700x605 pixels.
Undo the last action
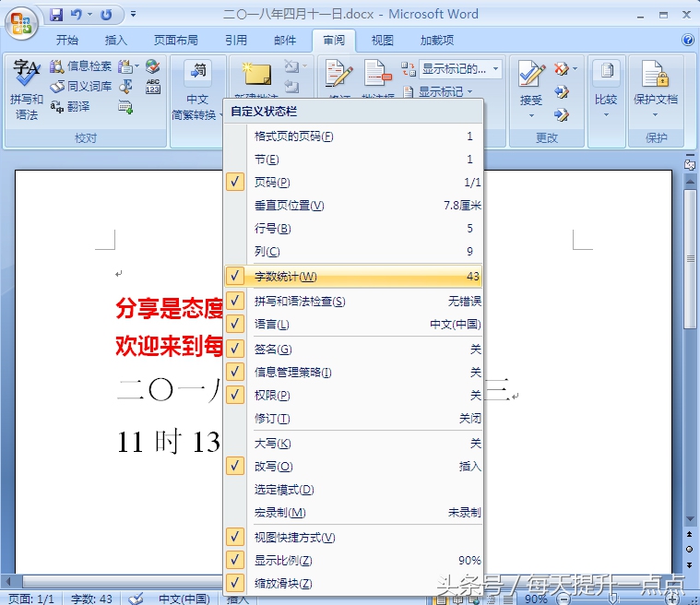pyautogui.click(x=77, y=14)
